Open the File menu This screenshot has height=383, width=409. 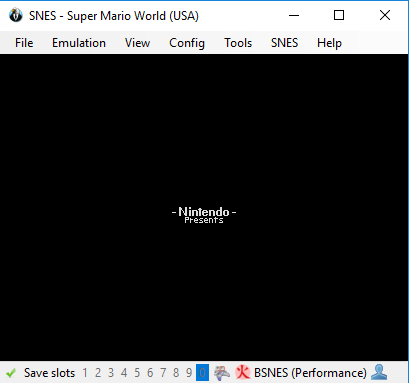[x=24, y=43]
